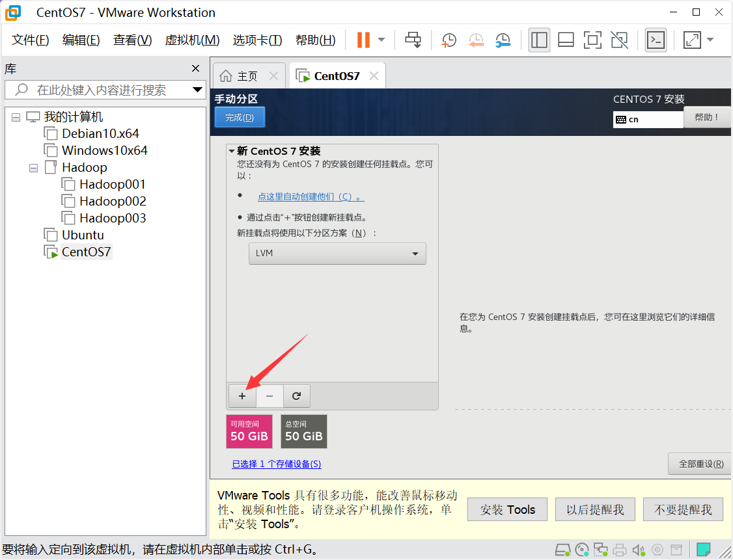This screenshot has width=733, height=560.
Task: Click the archive box status icon
Action: coord(676,550)
